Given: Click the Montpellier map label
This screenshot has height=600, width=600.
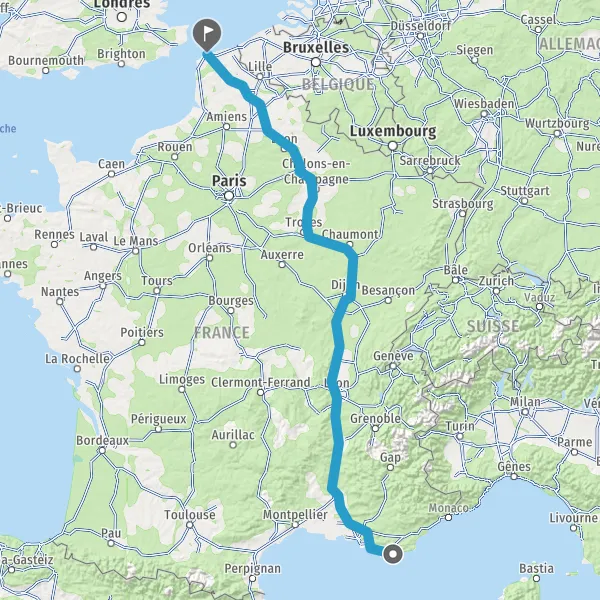Looking at the screenshot, I should (x=295, y=515).
